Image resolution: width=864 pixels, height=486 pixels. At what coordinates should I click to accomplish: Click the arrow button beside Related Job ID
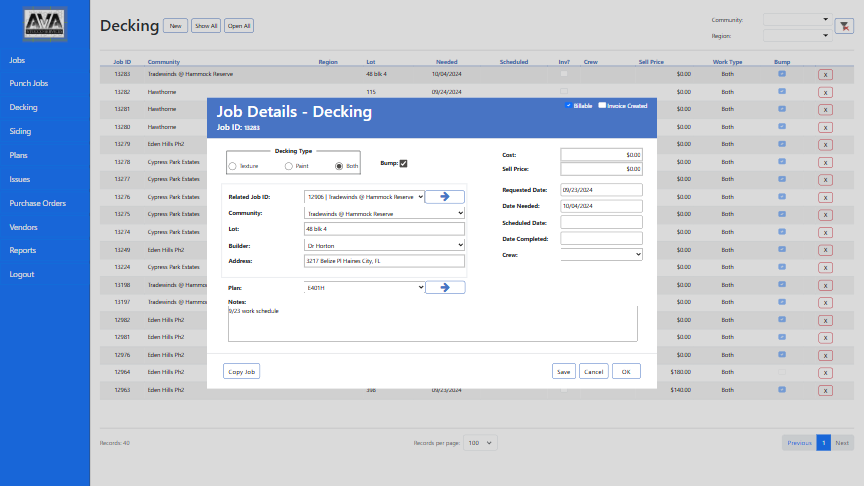pos(444,197)
